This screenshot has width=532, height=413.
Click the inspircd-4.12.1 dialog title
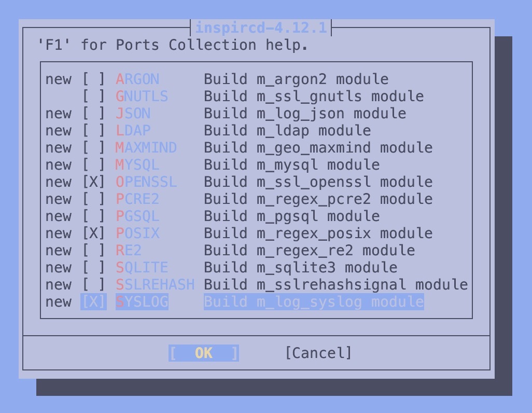[261, 27]
